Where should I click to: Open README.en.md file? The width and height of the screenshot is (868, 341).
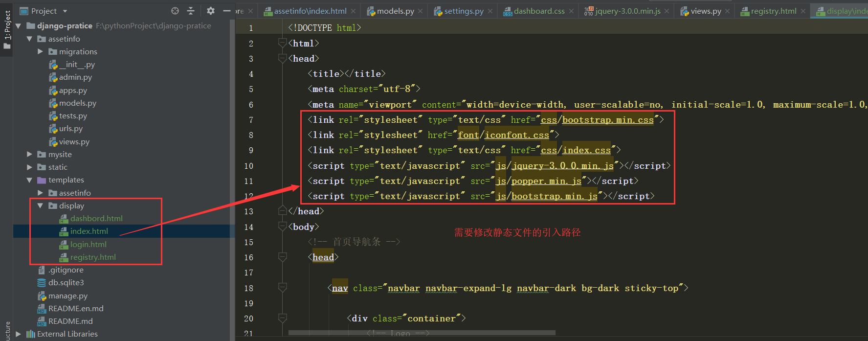[76, 309]
